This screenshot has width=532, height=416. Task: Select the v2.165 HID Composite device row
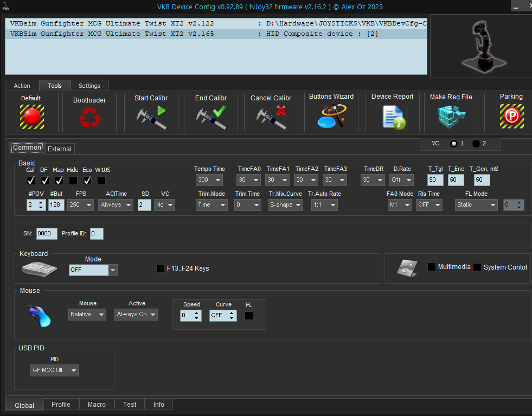pos(216,34)
